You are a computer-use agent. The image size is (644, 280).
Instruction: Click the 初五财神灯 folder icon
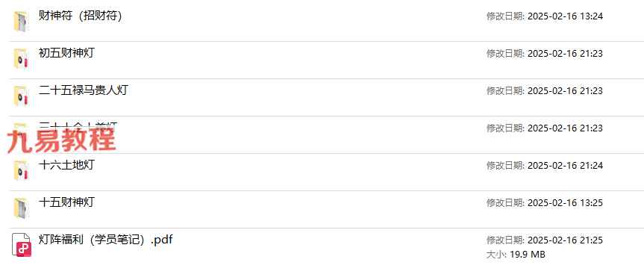[21, 59]
